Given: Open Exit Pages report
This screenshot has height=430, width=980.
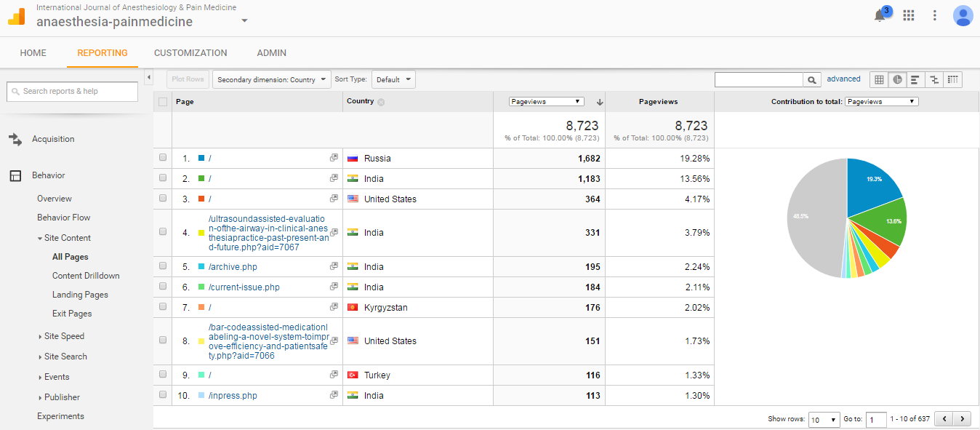Looking at the screenshot, I should [x=72, y=314].
